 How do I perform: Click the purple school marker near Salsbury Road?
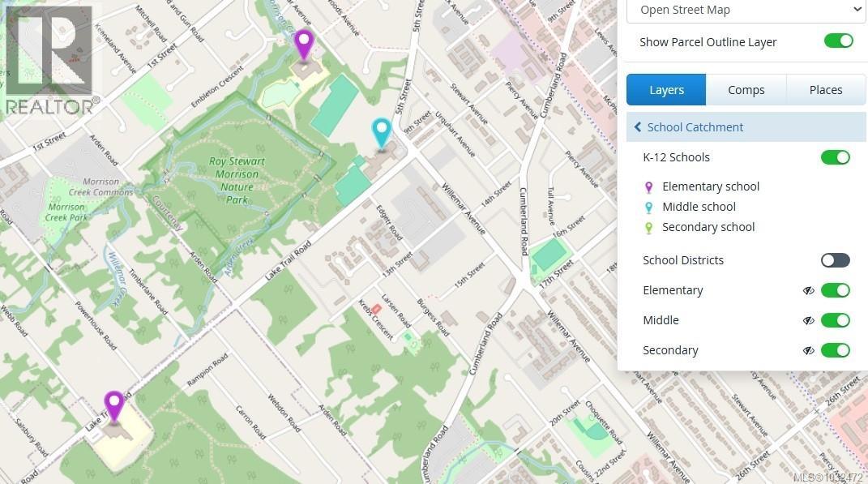tap(114, 405)
